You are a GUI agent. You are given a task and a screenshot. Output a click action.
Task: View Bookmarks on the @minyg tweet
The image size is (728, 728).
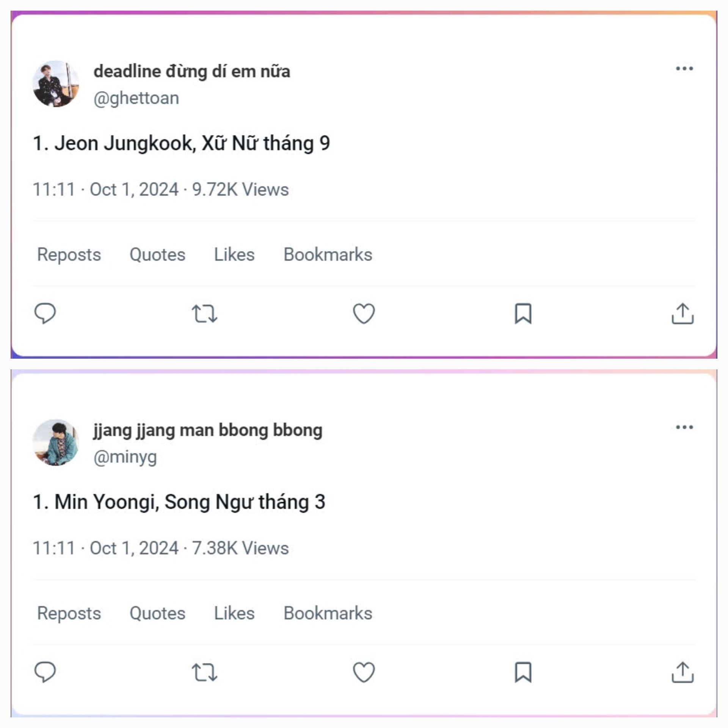pos(328,613)
